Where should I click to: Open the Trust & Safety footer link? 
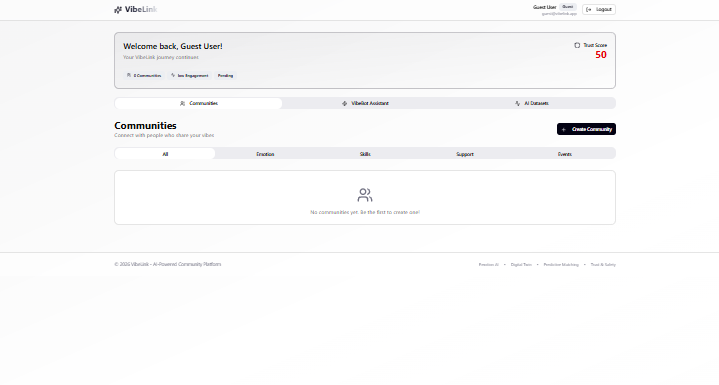point(603,265)
